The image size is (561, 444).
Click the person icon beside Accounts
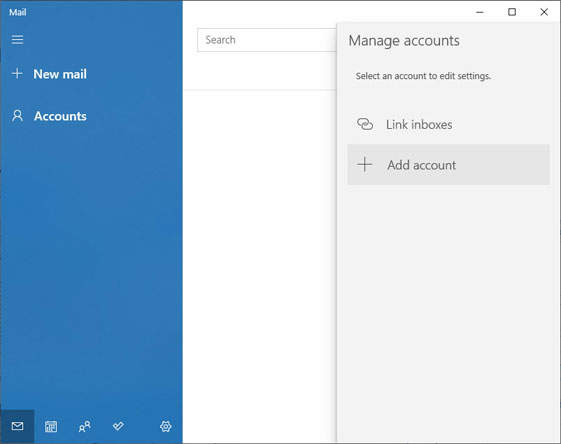17,116
